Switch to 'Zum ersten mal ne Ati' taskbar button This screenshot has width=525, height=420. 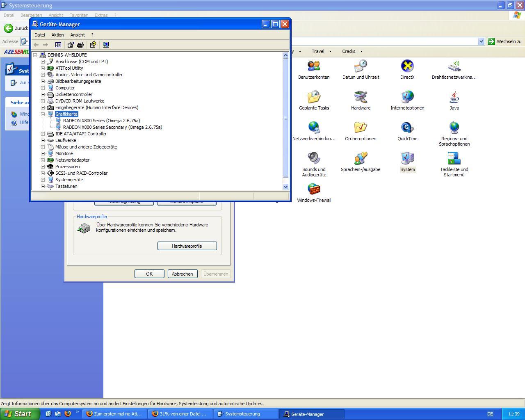(114, 414)
